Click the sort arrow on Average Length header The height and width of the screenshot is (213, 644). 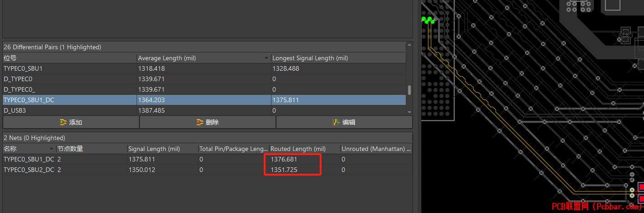266,58
